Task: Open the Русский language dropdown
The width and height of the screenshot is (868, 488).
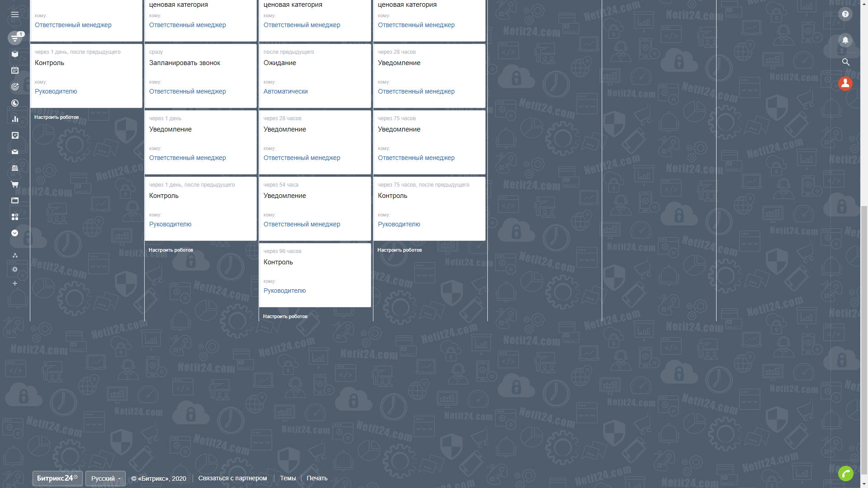Action: pyautogui.click(x=105, y=479)
